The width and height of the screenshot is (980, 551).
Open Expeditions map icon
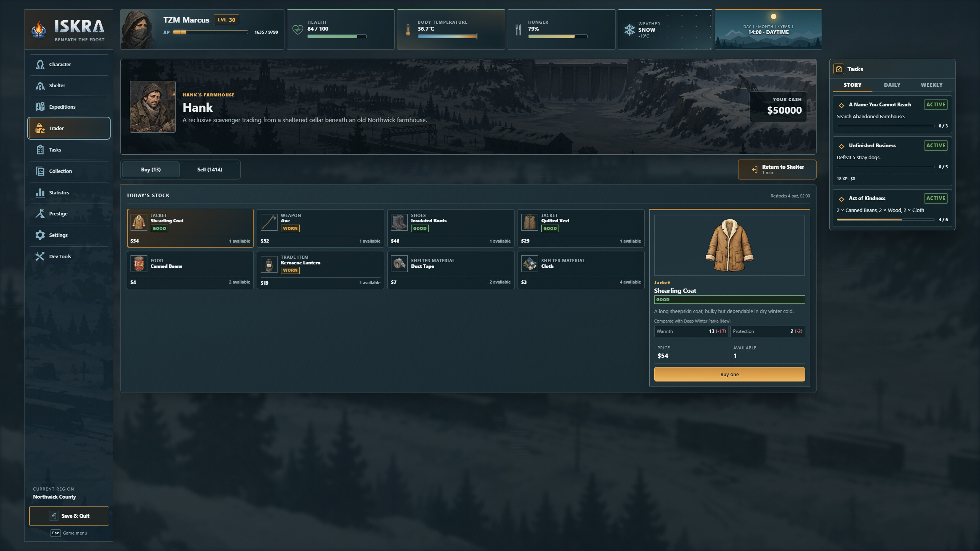pyautogui.click(x=40, y=107)
